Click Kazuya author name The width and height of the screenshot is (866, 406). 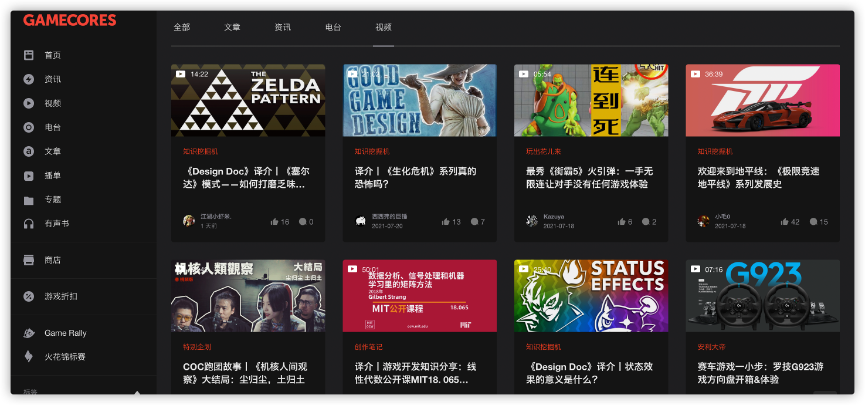point(553,217)
